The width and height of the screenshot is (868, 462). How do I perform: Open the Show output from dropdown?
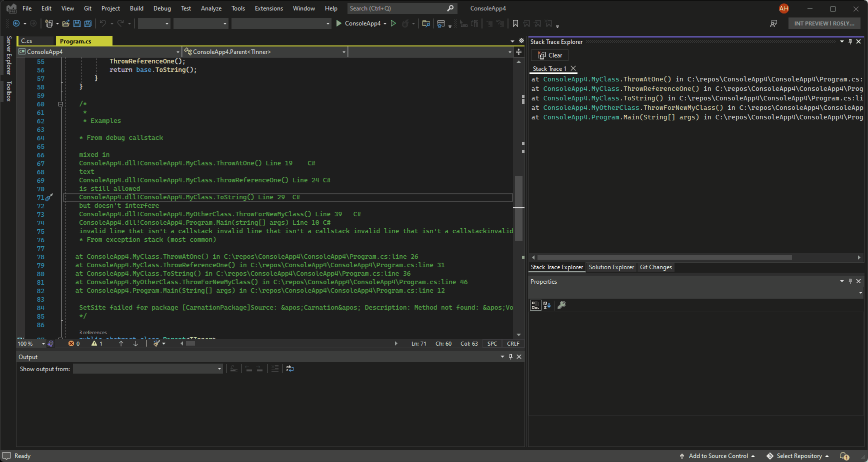pyautogui.click(x=147, y=369)
